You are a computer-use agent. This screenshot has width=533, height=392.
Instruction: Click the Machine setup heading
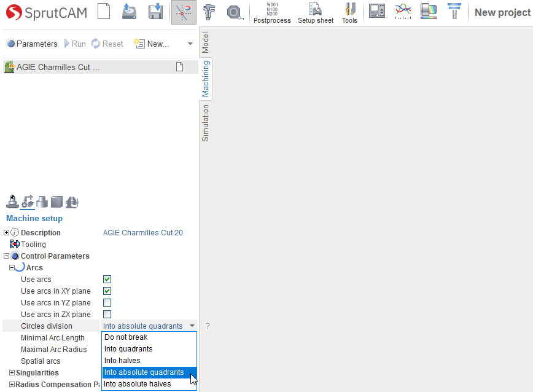(34, 218)
